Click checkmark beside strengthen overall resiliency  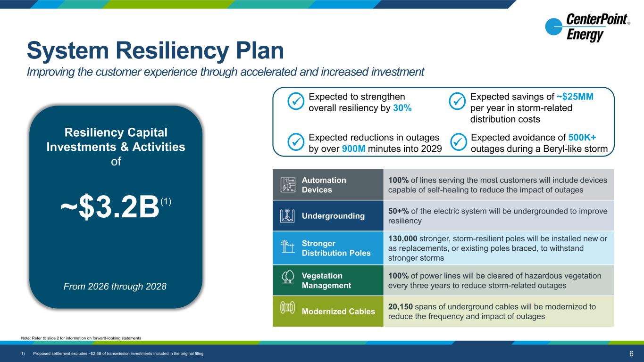295,101
